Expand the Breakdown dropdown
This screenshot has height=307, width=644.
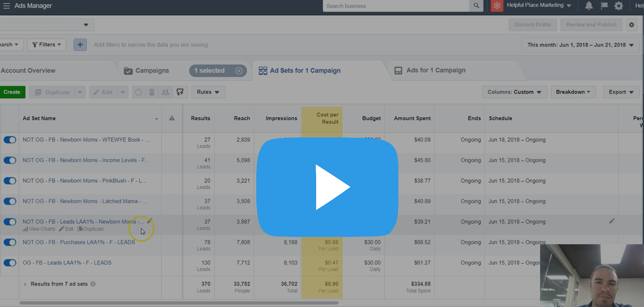pos(573,92)
